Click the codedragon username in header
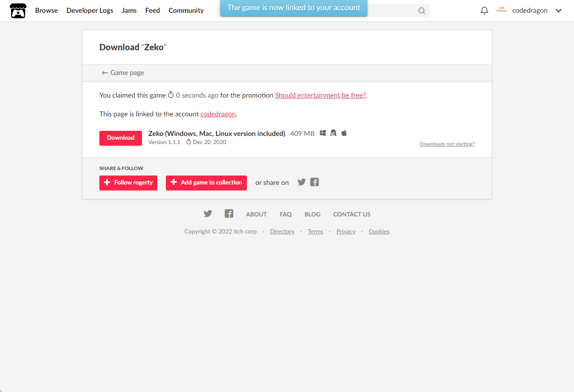The height and width of the screenshot is (392, 574). [x=530, y=11]
